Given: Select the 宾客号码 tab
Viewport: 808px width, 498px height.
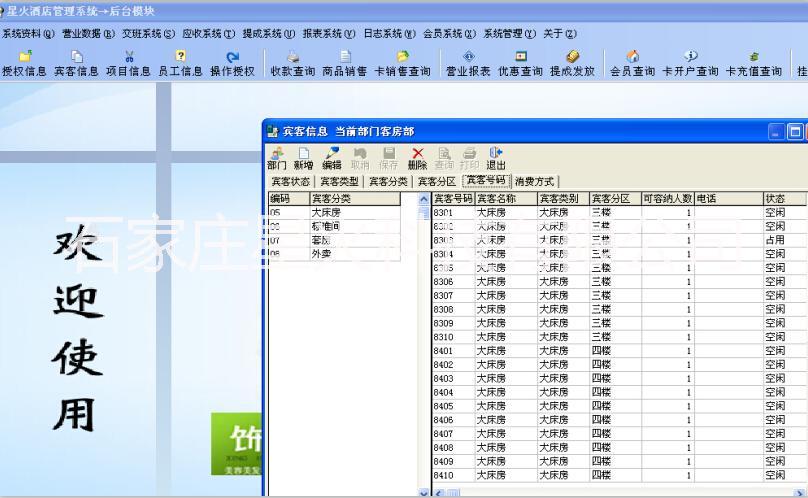Looking at the screenshot, I should pyautogui.click(x=486, y=180).
